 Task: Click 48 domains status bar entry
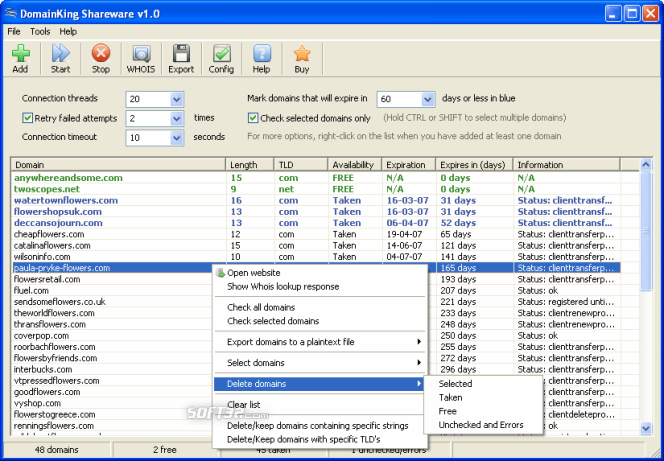point(56,450)
